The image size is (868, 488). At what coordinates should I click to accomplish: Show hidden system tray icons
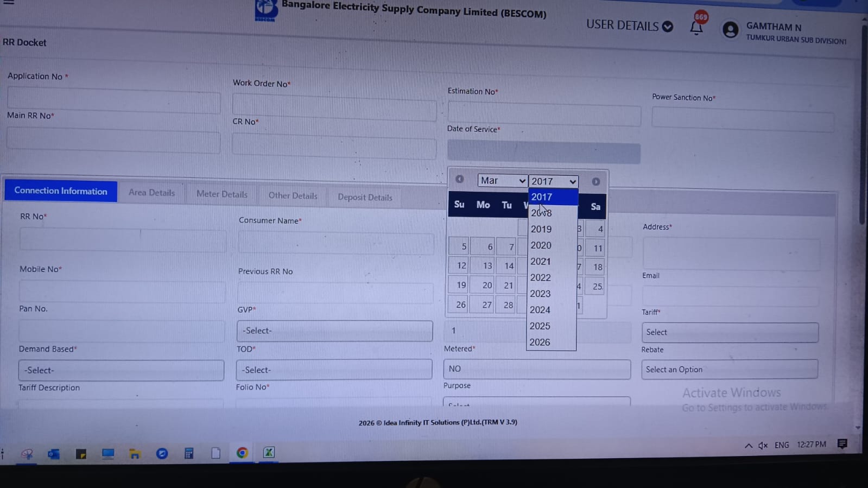pyautogui.click(x=749, y=446)
